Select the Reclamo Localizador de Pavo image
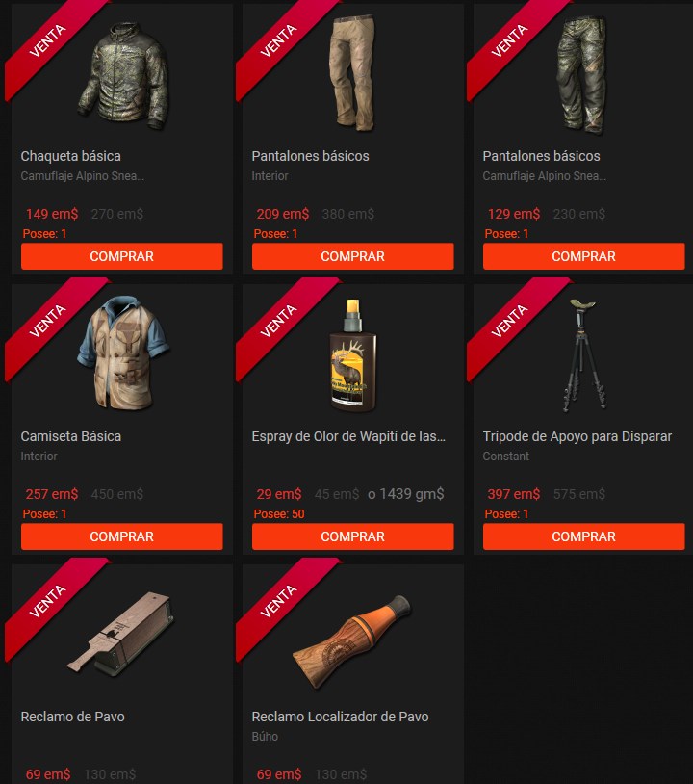The image size is (693, 784). 351,641
